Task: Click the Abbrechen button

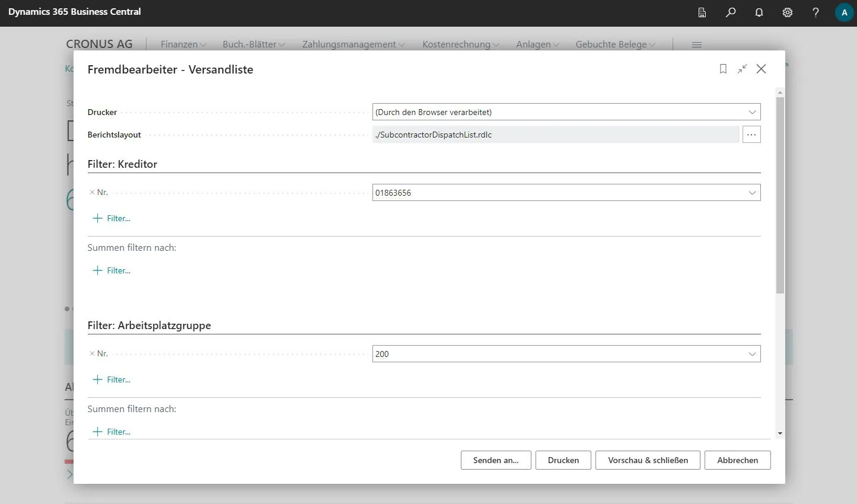Action: 738,460
